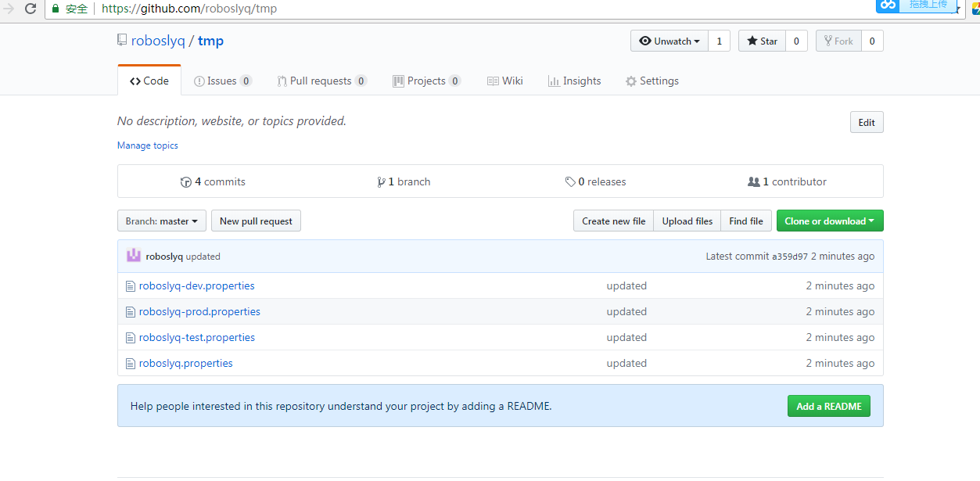980x481 pixels.
Task: Click the roboslyq avatar in the commit bar
Action: coord(134,256)
